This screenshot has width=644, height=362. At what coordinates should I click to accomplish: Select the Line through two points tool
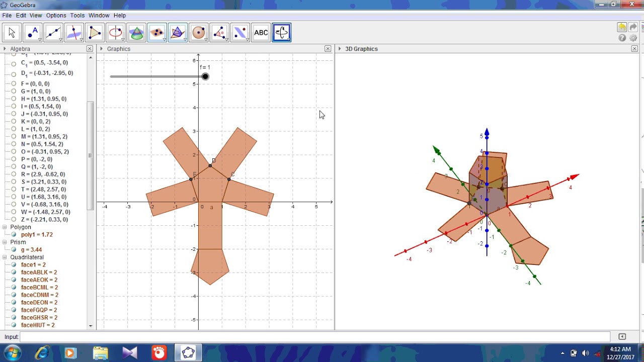pyautogui.click(x=53, y=33)
